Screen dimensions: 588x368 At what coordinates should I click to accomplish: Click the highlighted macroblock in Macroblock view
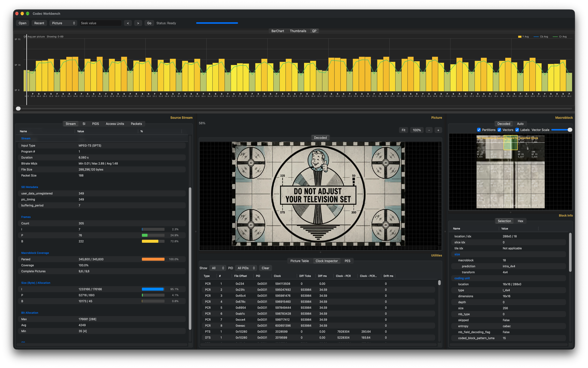(x=510, y=143)
